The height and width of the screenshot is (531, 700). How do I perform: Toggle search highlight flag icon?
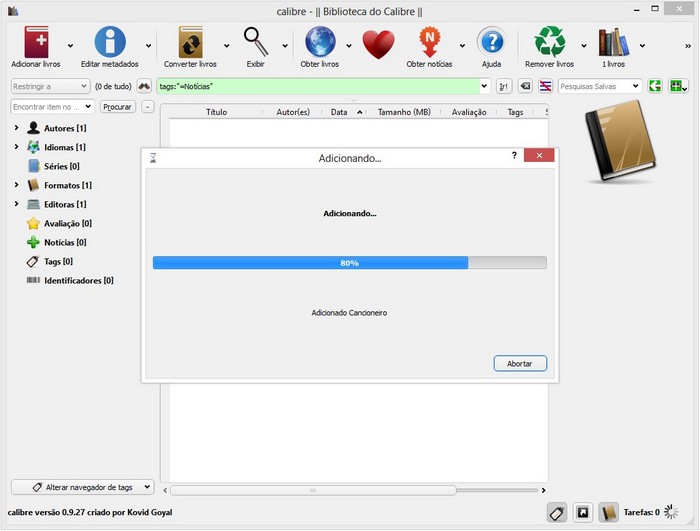click(546, 86)
